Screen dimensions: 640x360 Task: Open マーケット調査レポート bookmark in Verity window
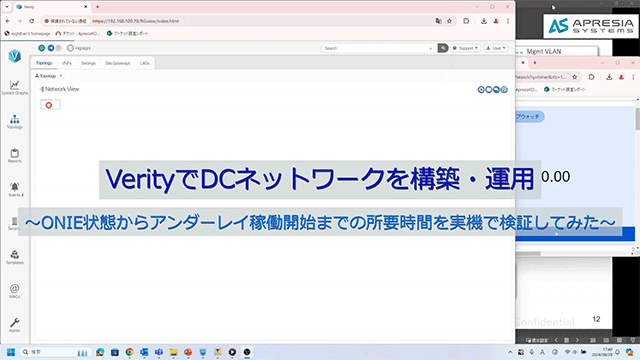(x=127, y=33)
